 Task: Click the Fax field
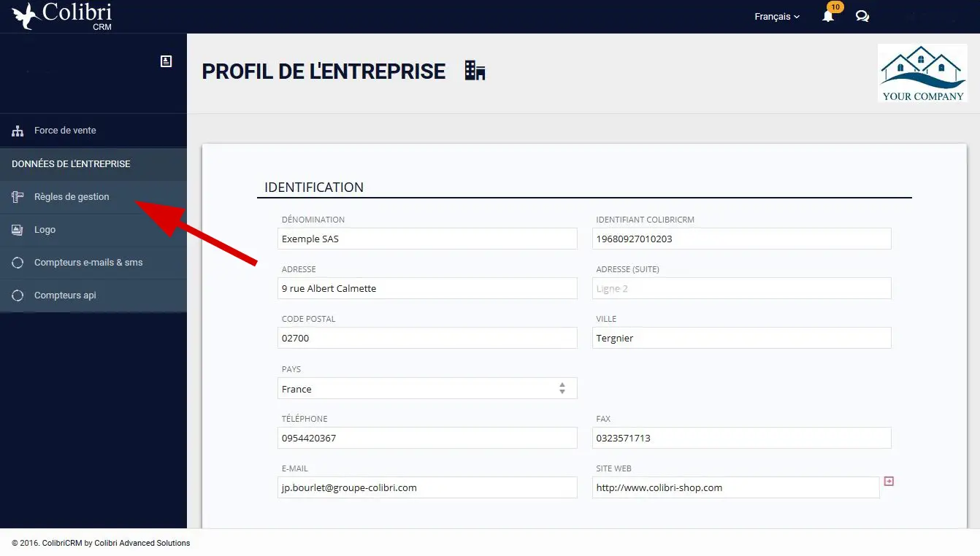[742, 438]
